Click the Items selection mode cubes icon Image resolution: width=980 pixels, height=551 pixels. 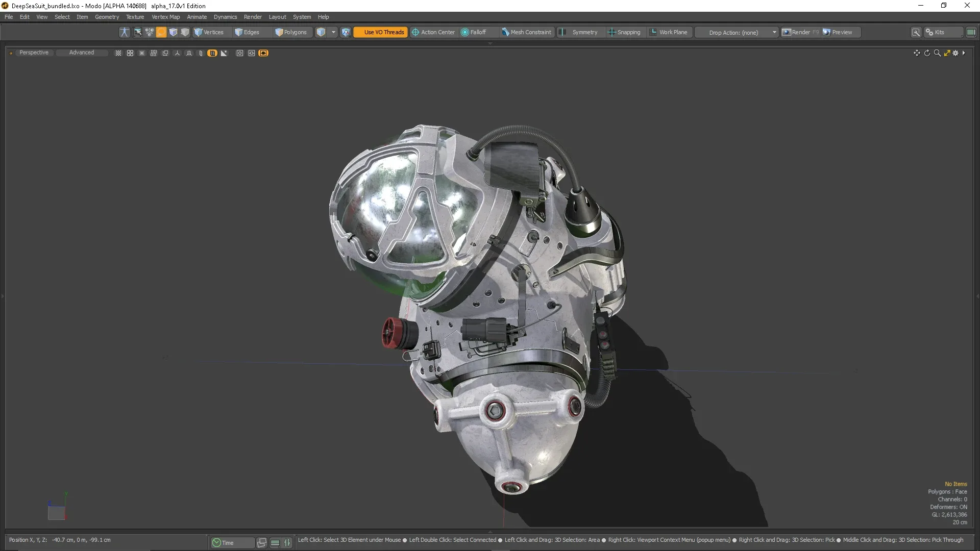[150, 32]
